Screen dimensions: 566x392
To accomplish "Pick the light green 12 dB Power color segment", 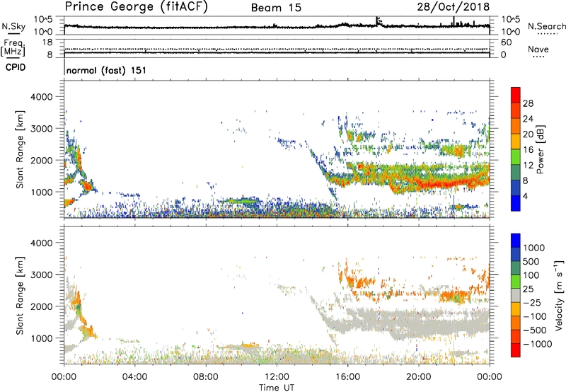I will click(516, 157).
